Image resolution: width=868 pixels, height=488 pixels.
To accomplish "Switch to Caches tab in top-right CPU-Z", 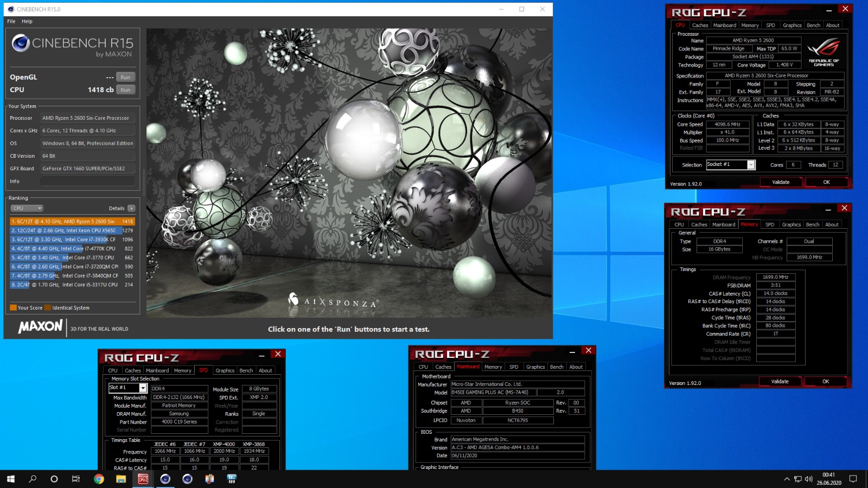I will [700, 25].
